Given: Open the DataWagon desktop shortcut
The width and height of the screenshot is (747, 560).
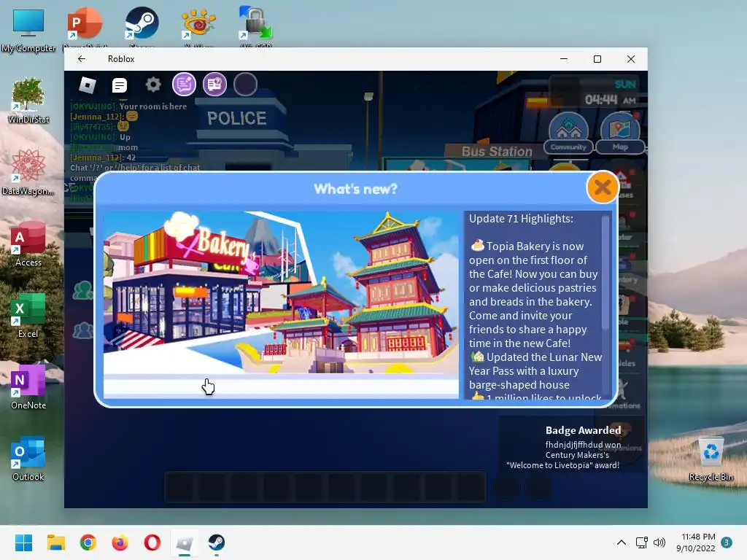Looking at the screenshot, I should [28, 172].
